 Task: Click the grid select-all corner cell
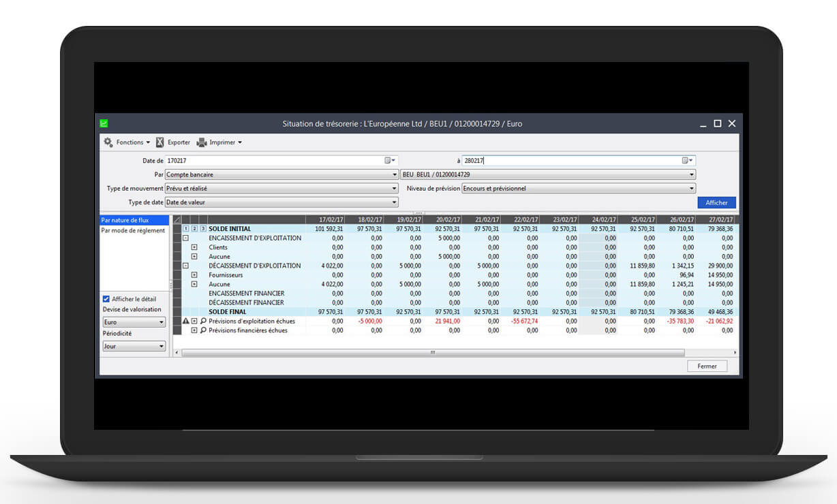click(x=177, y=220)
